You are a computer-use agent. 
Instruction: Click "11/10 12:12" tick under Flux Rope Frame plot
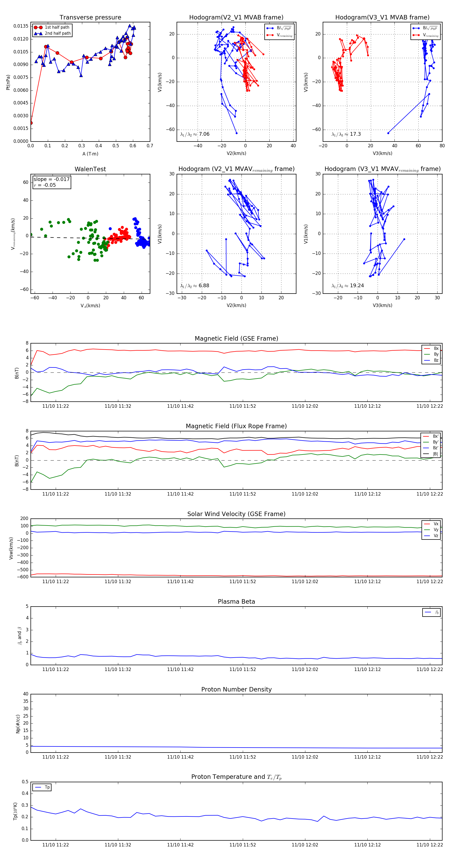(x=367, y=494)
